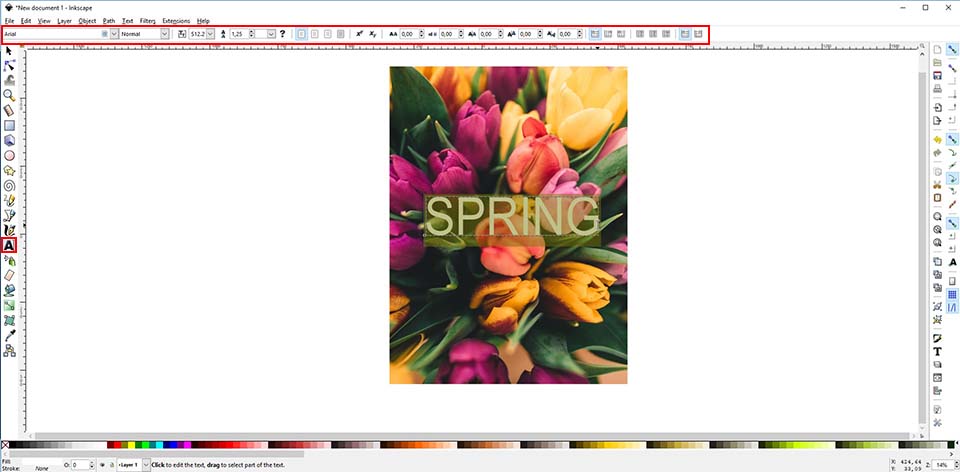Select the Spiral tool
960x472 pixels.
click(x=9, y=185)
